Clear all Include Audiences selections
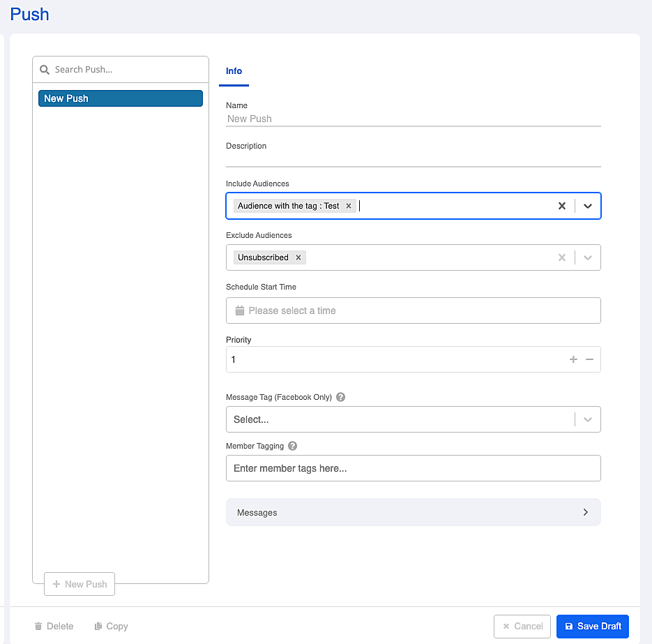The width and height of the screenshot is (652, 644). point(562,206)
